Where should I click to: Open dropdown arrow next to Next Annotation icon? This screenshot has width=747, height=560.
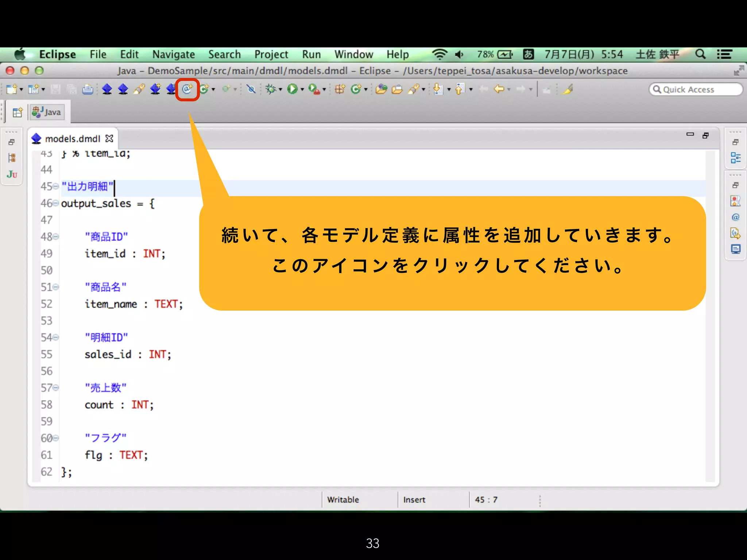click(x=449, y=90)
